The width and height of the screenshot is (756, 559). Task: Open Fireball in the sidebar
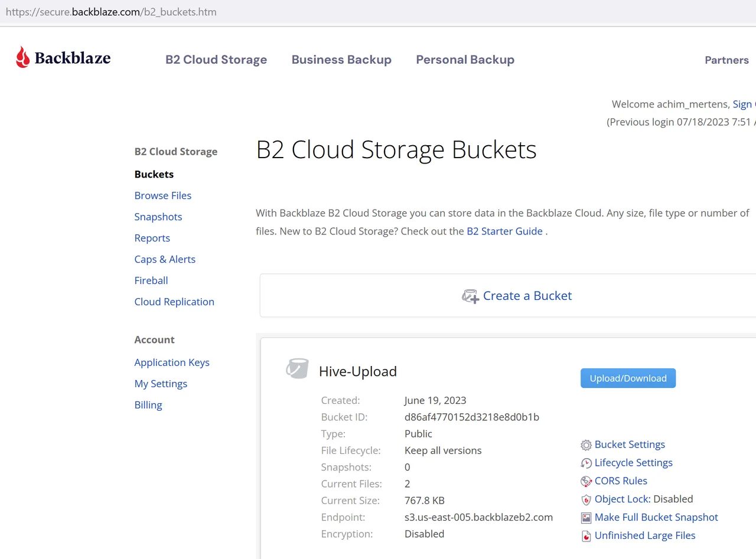151,280
